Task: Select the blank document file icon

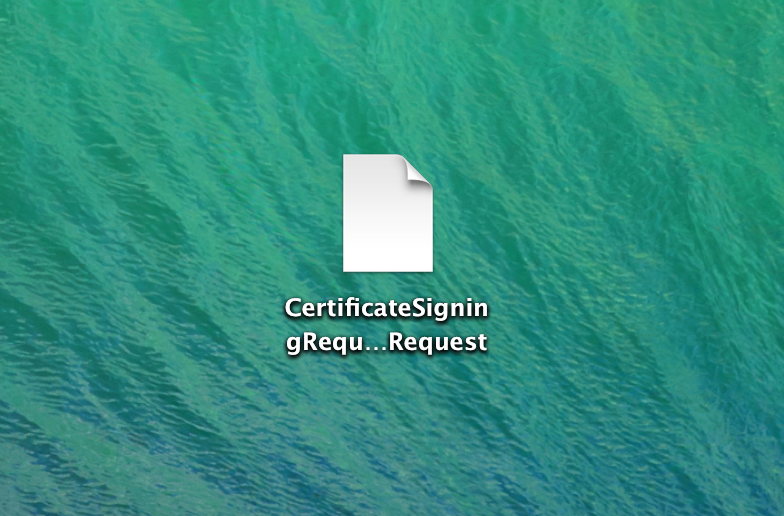Action: (388, 213)
